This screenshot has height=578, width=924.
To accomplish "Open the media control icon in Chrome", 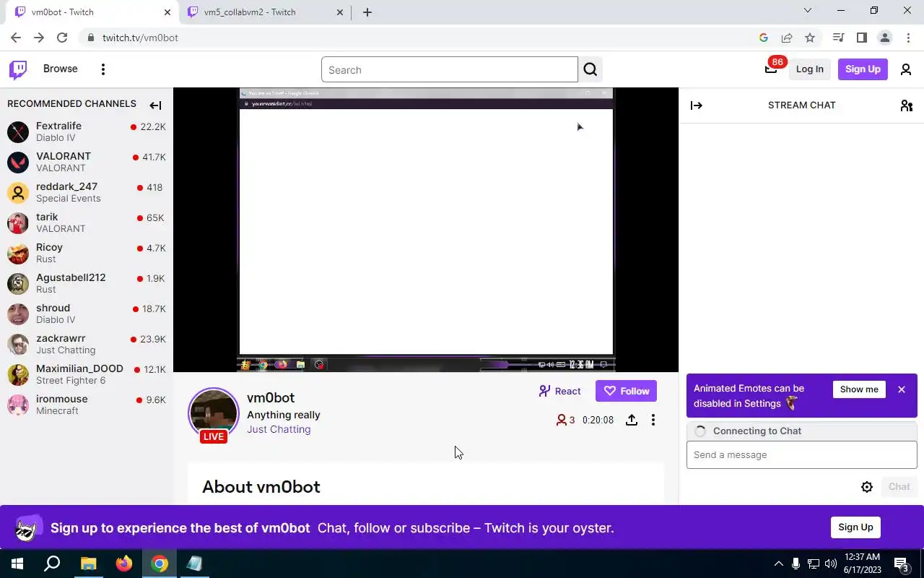I will coord(838,38).
